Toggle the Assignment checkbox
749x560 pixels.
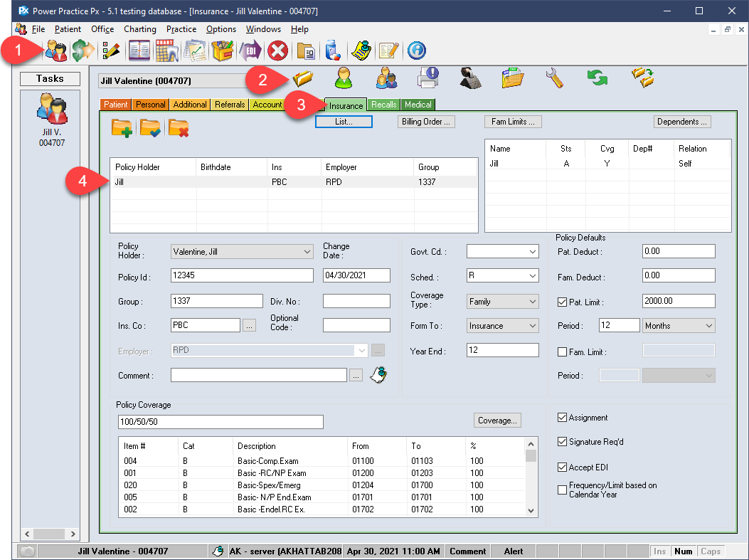[562, 418]
